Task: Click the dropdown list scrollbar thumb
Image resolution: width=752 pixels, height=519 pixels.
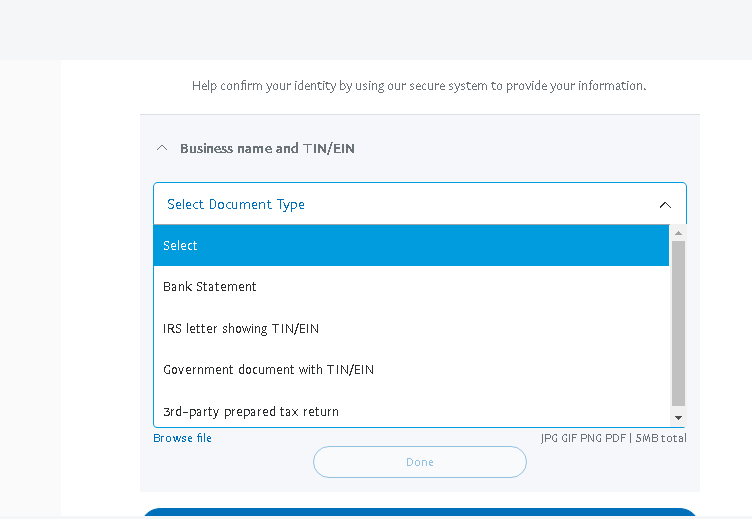Action: pos(678,320)
